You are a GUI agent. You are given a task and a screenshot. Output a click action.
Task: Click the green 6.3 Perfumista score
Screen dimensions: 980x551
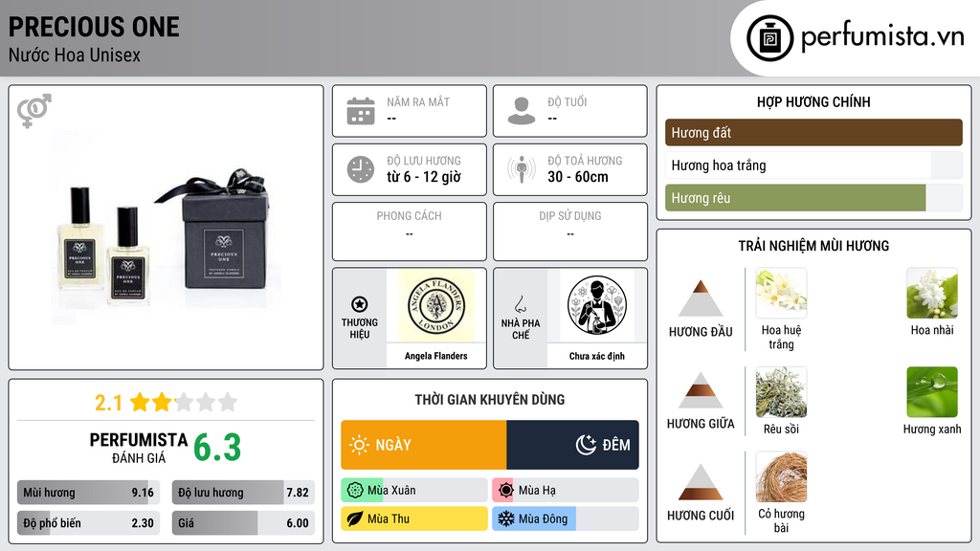pos(217,448)
